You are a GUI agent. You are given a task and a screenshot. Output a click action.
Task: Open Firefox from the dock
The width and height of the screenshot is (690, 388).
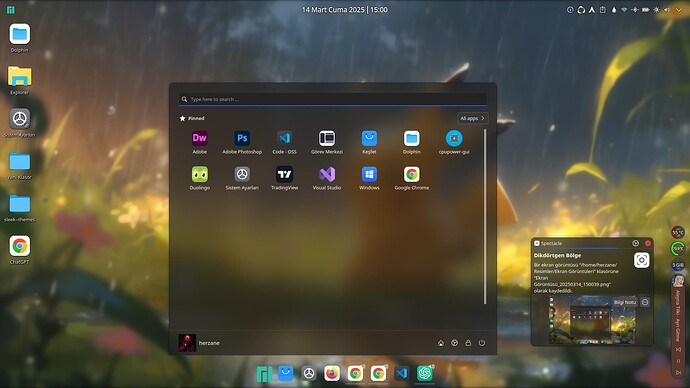click(332, 373)
